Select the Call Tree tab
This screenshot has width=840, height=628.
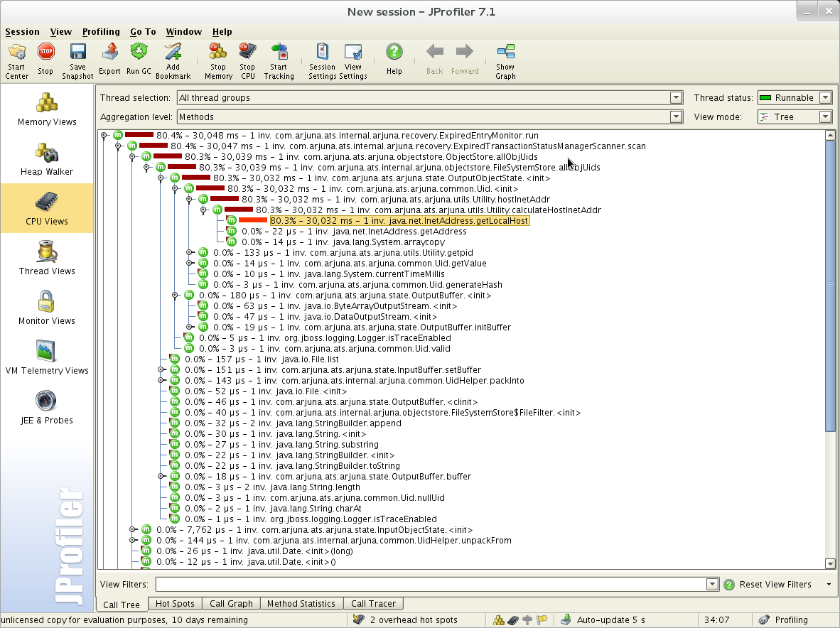[122, 605]
